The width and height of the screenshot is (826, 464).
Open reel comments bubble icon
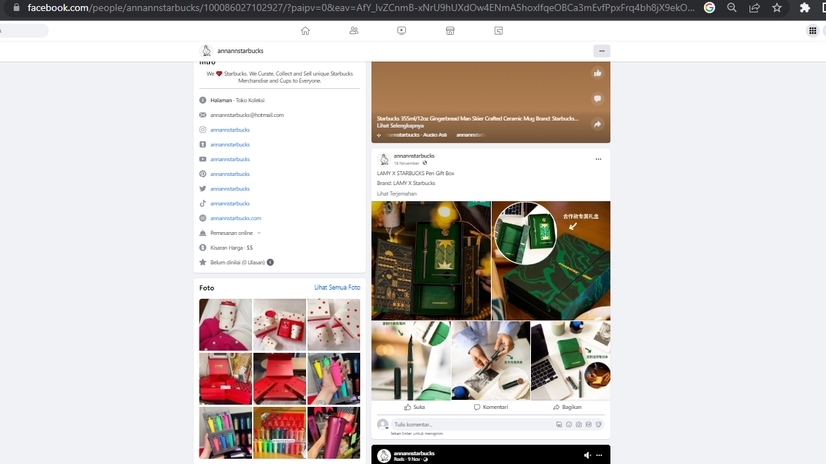(597, 98)
